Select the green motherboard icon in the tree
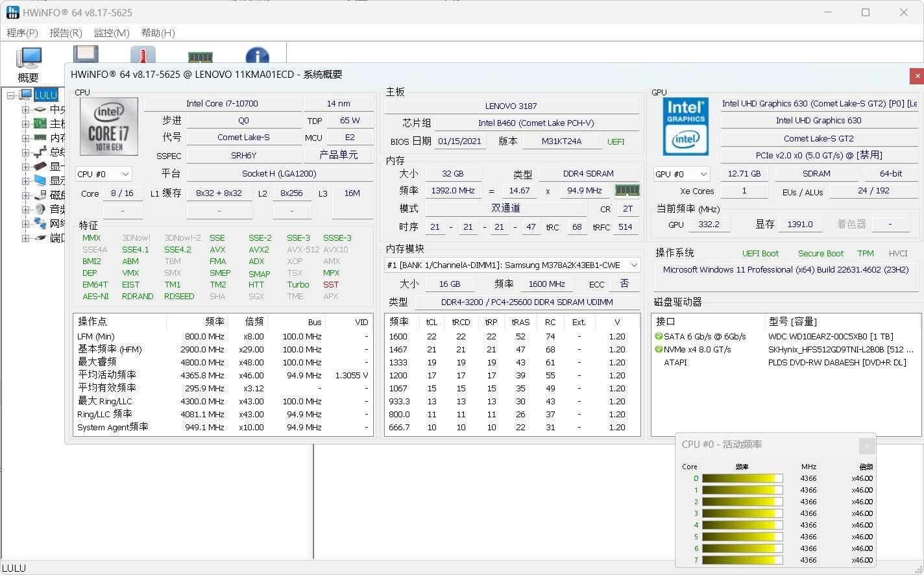 point(40,123)
